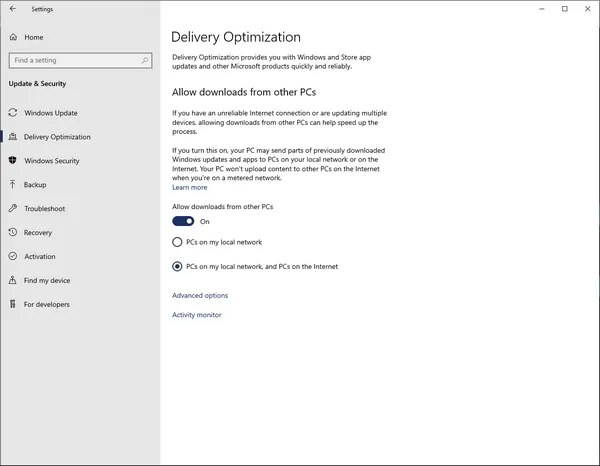This screenshot has height=466, width=600.
Task: Focus the Find a setting search box
Action: coord(80,60)
